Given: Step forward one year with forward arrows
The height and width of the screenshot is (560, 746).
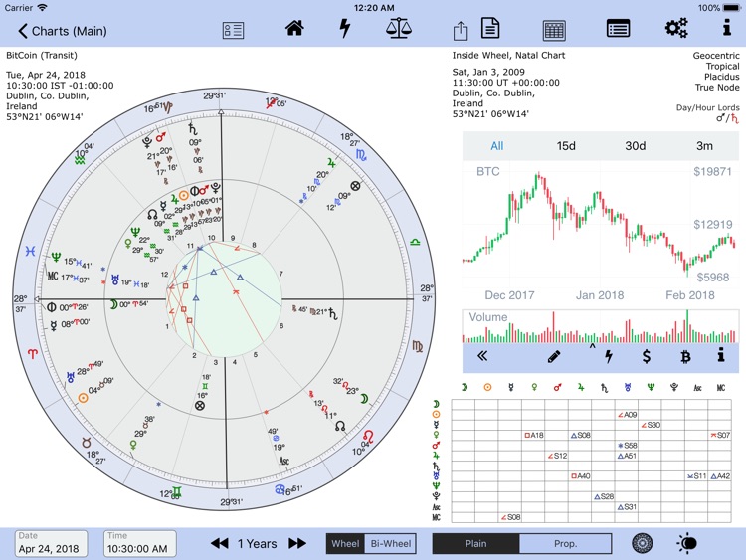Looking at the screenshot, I should click(297, 543).
